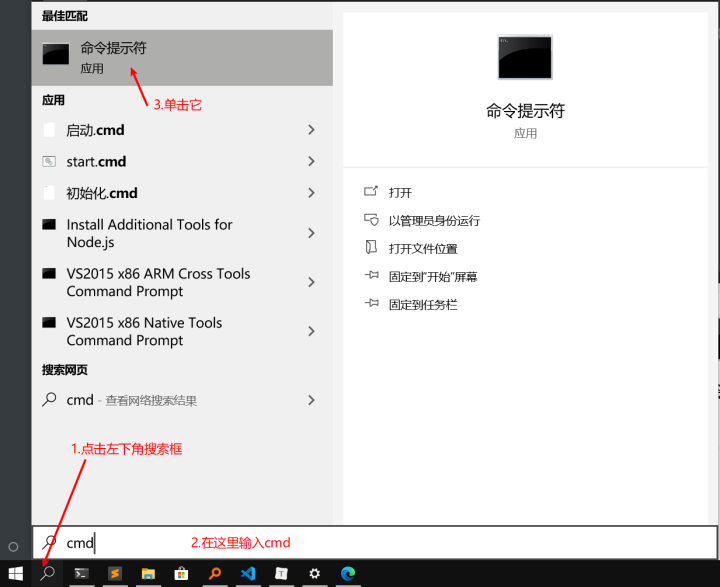Click the pin to taskbar icon
This screenshot has width=720, height=587.
pyautogui.click(x=371, y=303)
